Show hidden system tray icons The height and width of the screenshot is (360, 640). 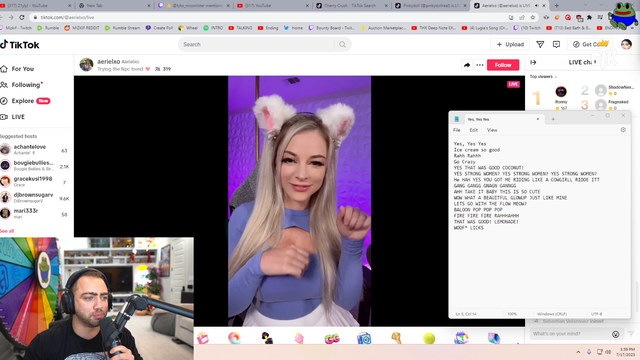pos(578,352)
